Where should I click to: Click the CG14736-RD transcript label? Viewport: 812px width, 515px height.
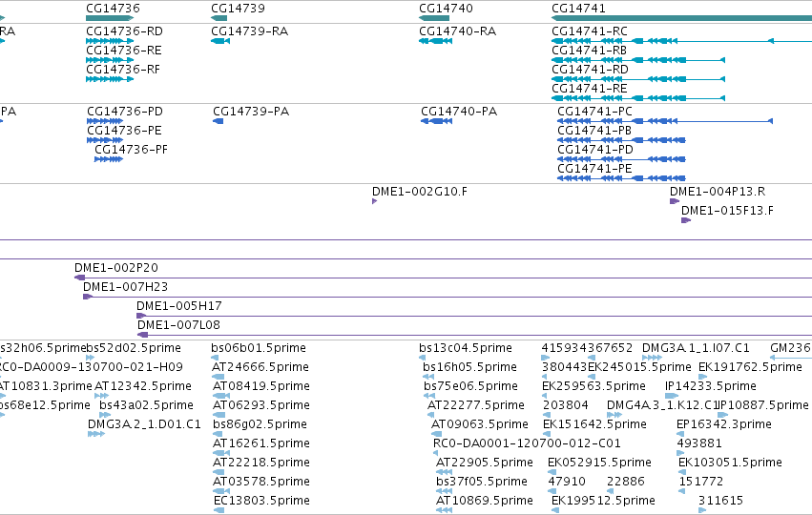click(124, 31)
